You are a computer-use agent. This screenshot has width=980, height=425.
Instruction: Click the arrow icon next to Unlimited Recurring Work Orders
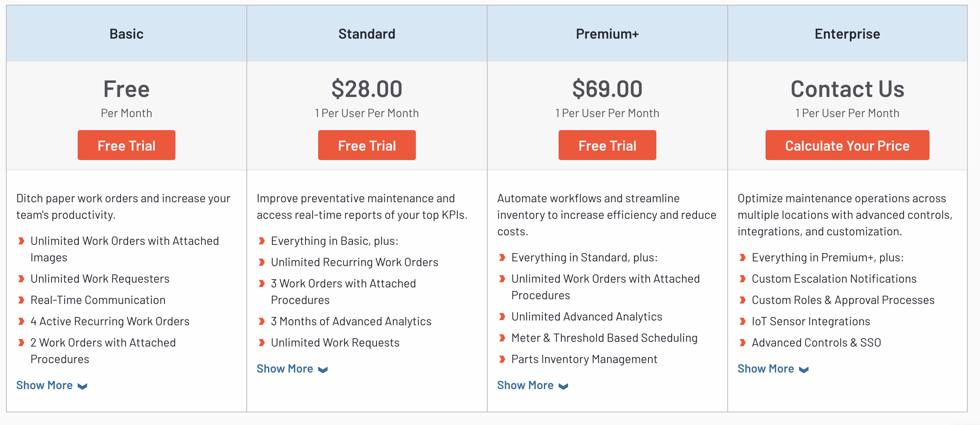pyautogui.click(x=261, y=262)
